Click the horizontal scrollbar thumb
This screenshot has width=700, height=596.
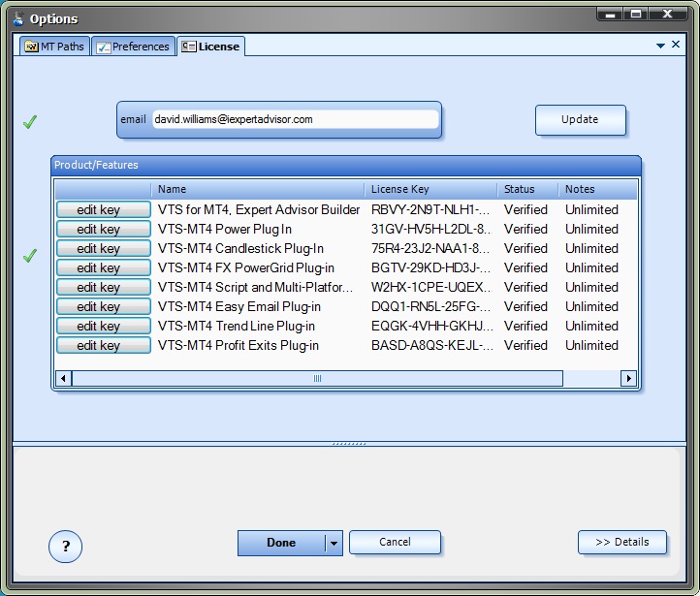pyautogui.click(x=317, y=379)
